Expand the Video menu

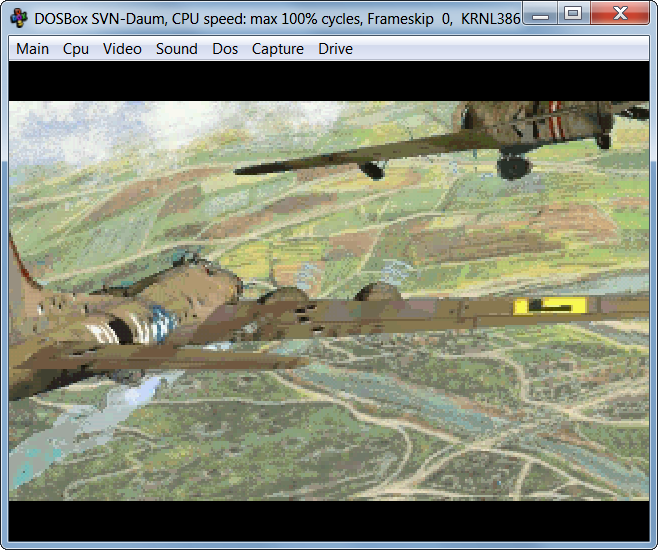point(122,48)
